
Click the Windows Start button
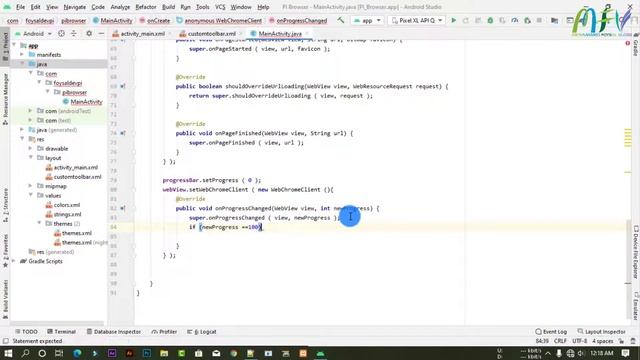click(x=8, y=353)
